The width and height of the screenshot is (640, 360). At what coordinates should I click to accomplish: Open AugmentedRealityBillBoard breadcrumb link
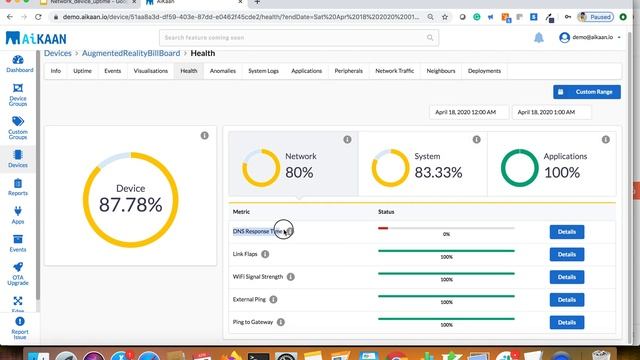[131, 53]
